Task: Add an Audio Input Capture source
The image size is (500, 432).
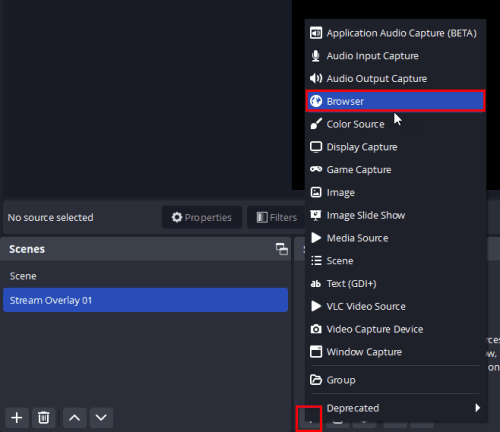Action: click(x=395, y=56)
